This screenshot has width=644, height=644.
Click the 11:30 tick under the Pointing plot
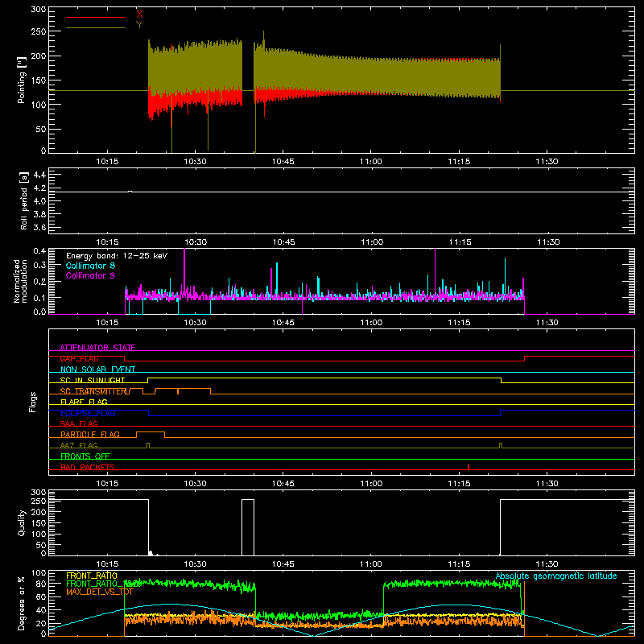click(547, 162)
